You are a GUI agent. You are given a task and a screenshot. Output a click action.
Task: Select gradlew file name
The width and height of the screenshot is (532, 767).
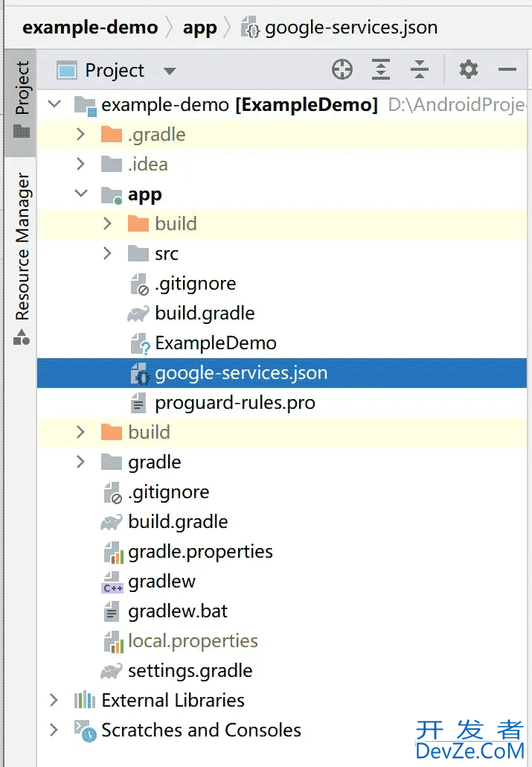pos(161,581)
